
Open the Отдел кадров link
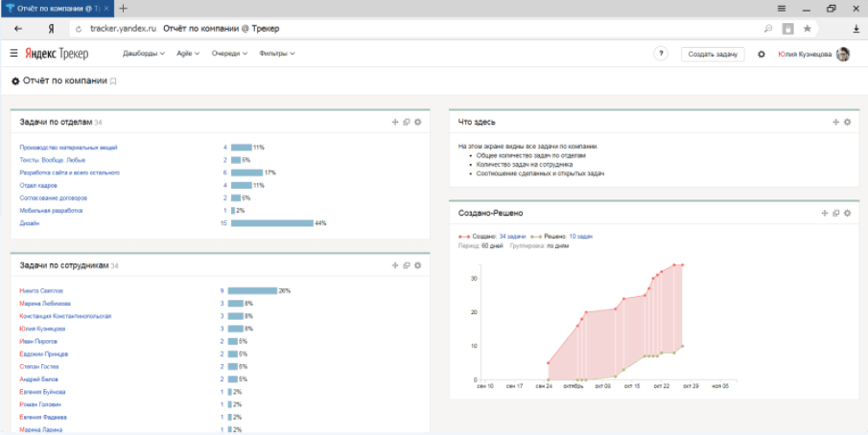tap(38, 185)
